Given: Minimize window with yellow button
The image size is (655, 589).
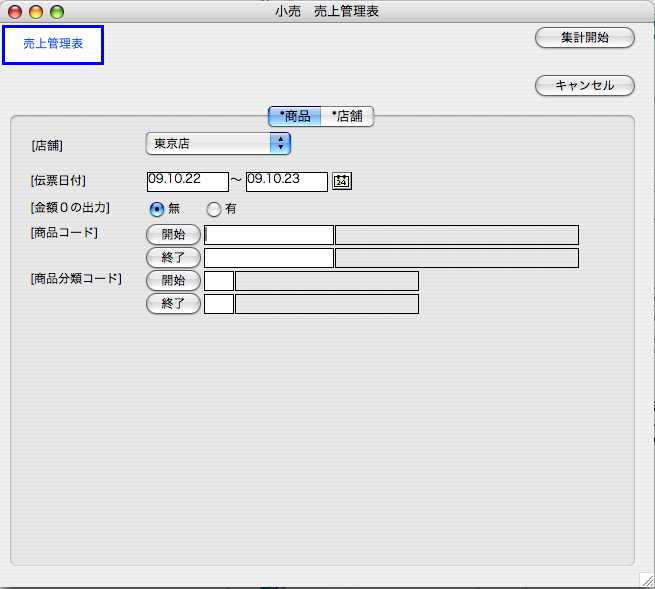Looking at the screenshot, I should pos(36,12).
